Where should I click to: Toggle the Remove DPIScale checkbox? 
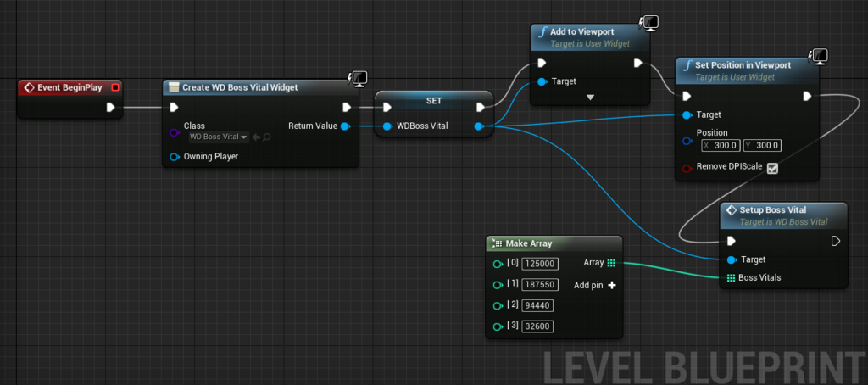[773, 168]
